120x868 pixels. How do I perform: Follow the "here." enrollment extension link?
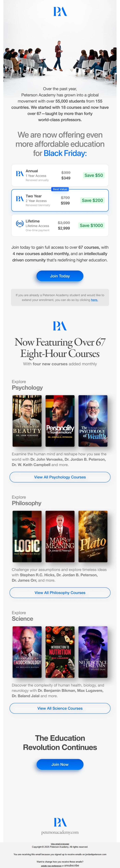[x=94, y=299]
